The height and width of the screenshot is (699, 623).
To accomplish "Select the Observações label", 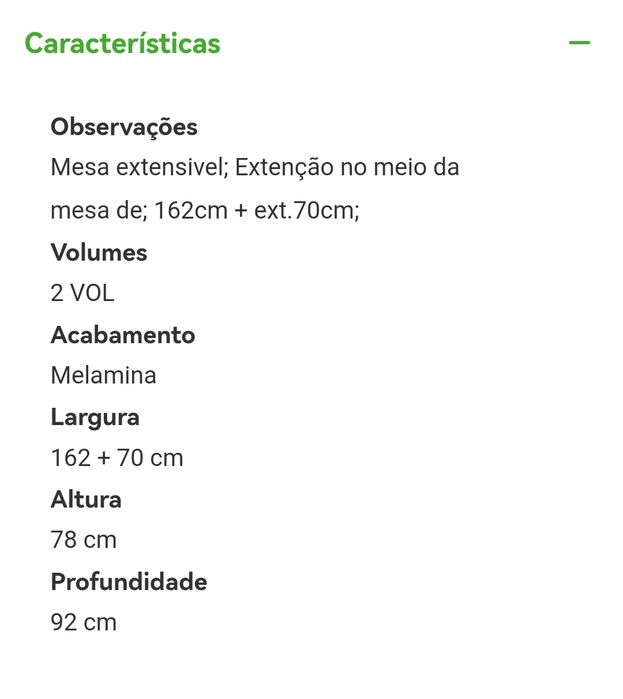I will tap(124, 127).
